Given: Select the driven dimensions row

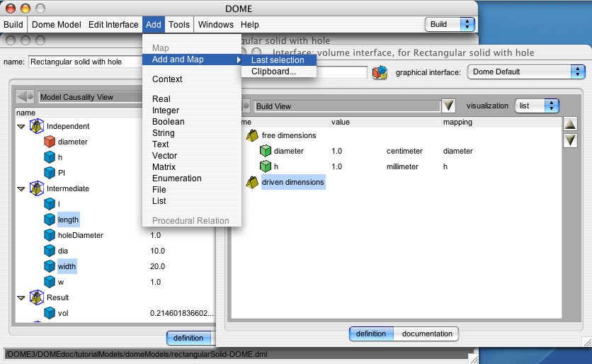Looking at the screenshot, I should tap(293, 182).
